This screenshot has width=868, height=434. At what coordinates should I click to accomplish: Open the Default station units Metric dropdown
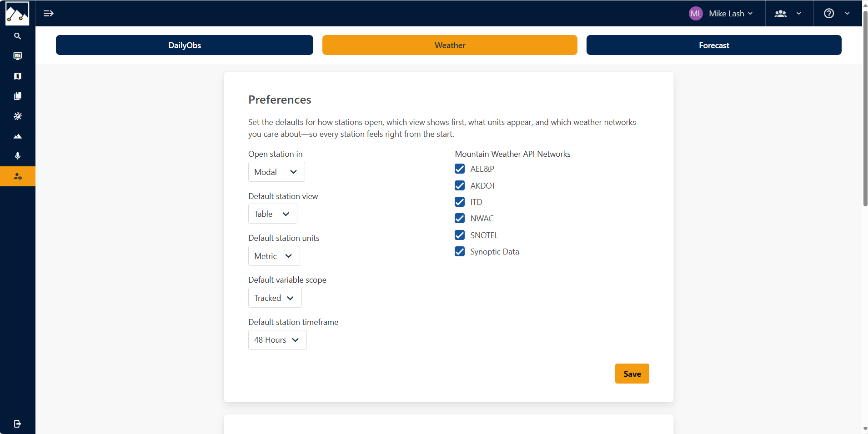tap(274, 256)
